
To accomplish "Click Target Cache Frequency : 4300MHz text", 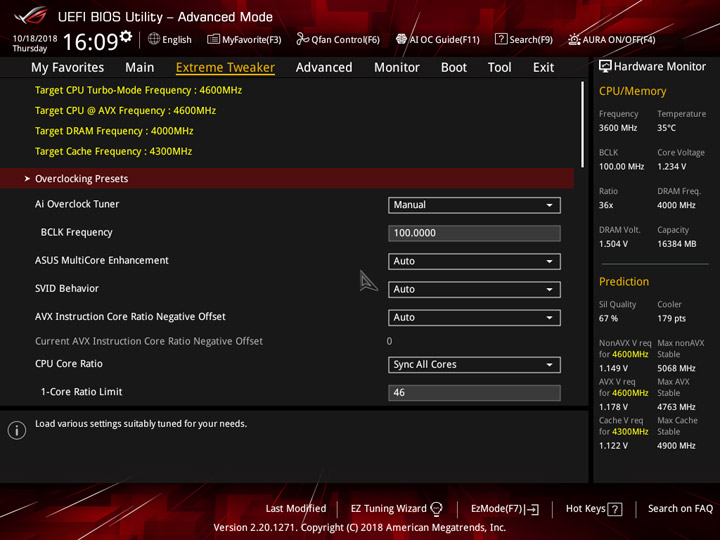I will coord(113,152).
